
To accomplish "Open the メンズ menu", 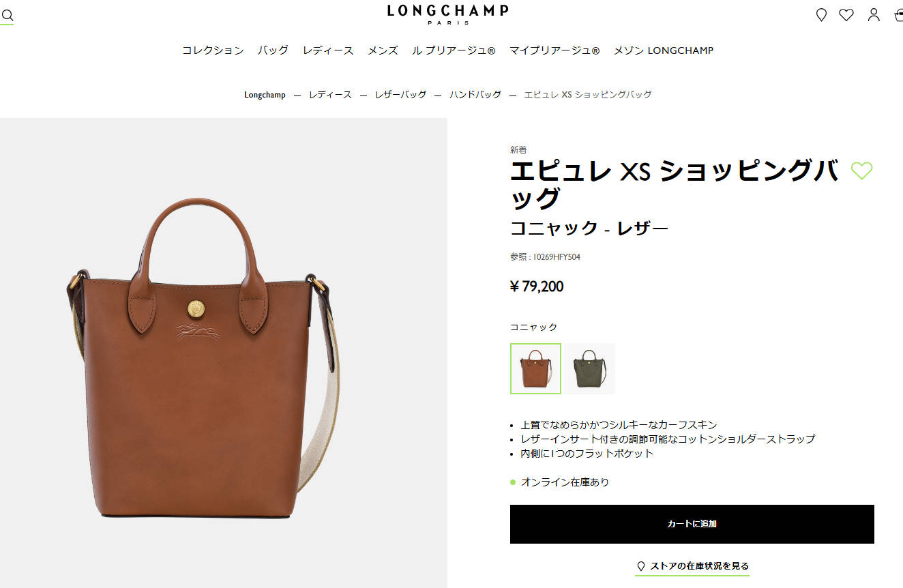I will coord(383,50).
